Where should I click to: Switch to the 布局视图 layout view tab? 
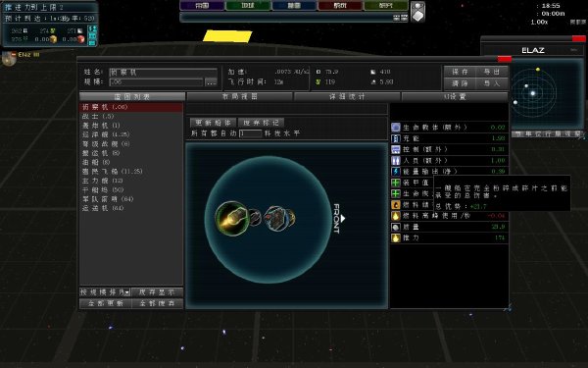240,96
